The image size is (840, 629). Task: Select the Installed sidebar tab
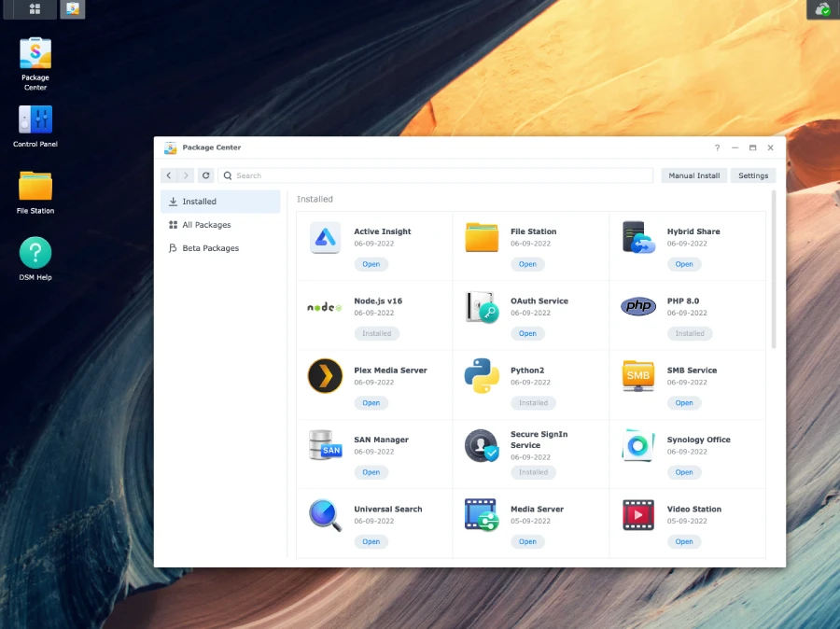220,202
